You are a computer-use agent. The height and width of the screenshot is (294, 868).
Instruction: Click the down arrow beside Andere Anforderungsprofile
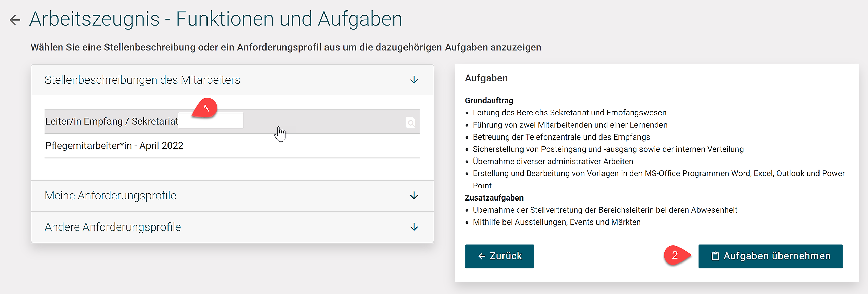point(414,227)
